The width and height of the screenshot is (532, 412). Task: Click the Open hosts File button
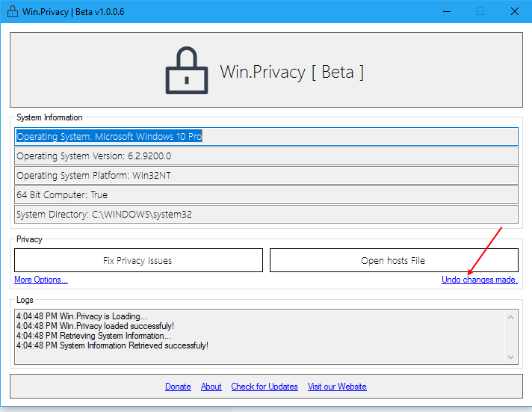coord(394,260)
